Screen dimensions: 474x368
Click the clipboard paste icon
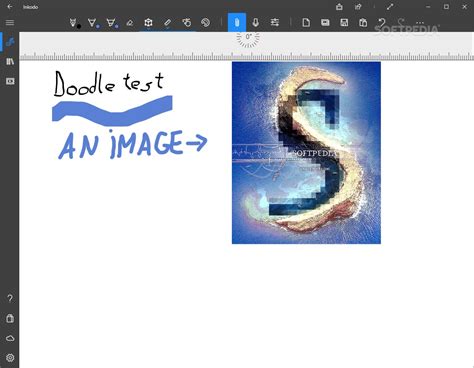pyautogui.click(x=363, y=23)
